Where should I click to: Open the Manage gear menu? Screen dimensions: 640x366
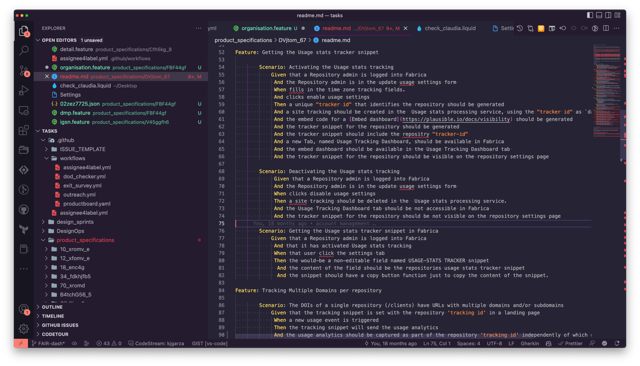24,328
